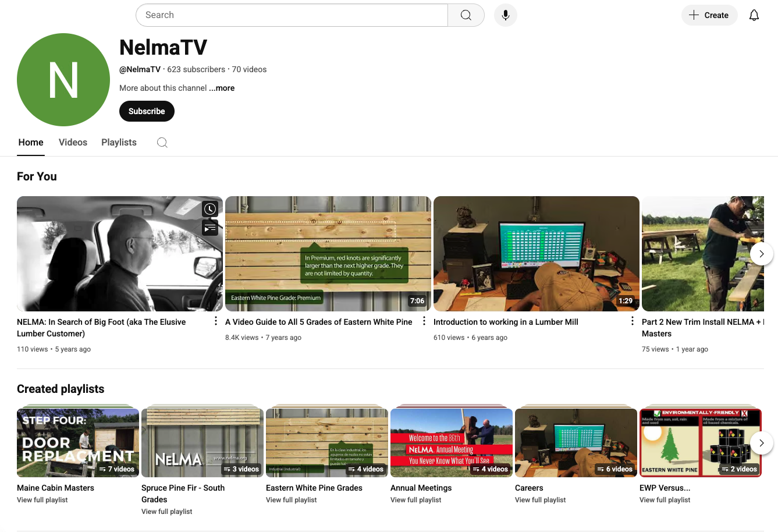Expand channel description with more
This screenshot has height=532, width=778.
222,88
